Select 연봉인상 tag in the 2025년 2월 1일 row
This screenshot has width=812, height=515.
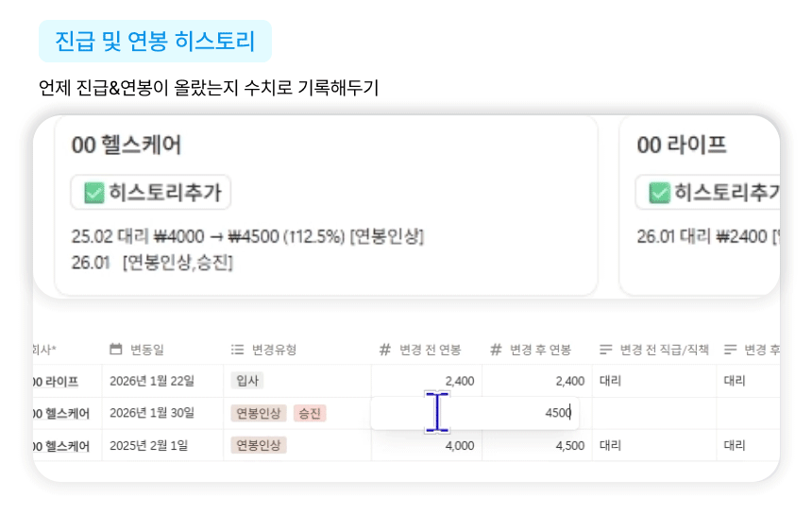coord(259,445)
